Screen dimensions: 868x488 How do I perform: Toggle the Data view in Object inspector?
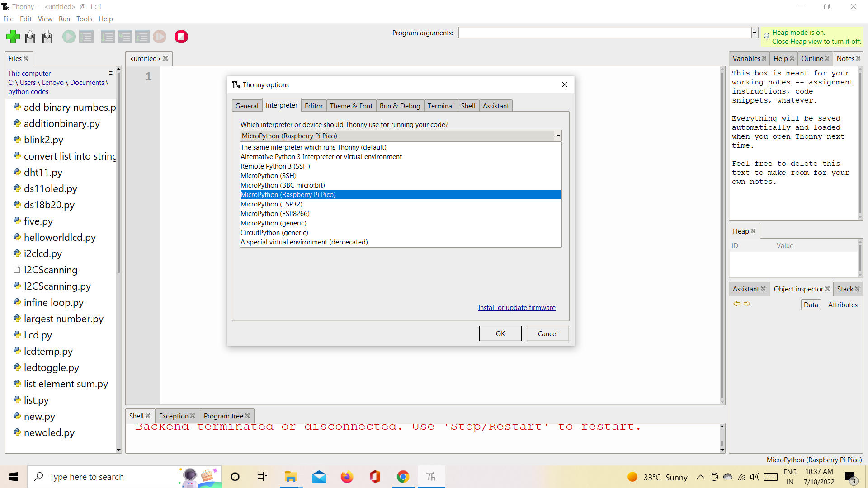pos(811,305)
